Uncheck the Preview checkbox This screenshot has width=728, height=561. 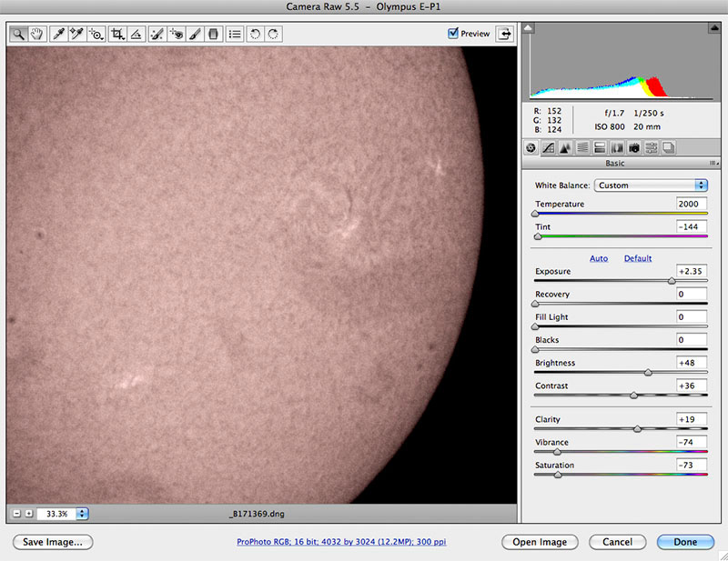(x=454, y=34)
